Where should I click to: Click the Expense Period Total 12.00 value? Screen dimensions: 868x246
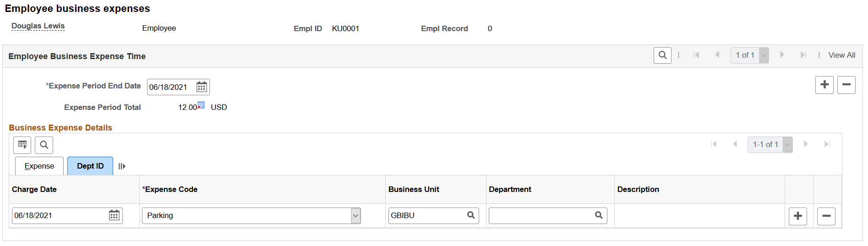[187, 107]
